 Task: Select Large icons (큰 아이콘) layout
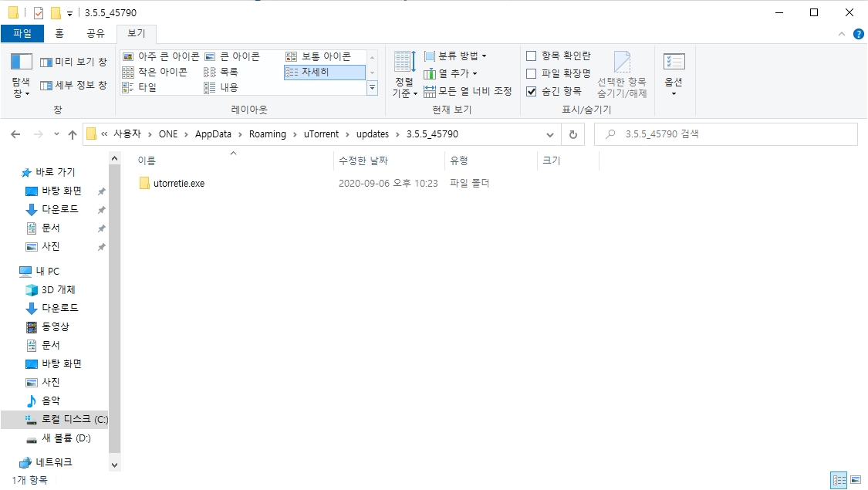coord(232,56)
